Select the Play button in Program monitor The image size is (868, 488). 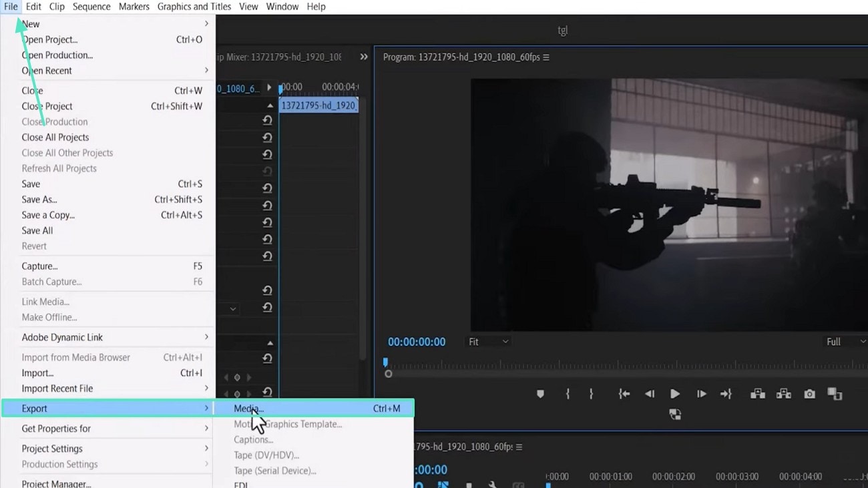(675, 394)
